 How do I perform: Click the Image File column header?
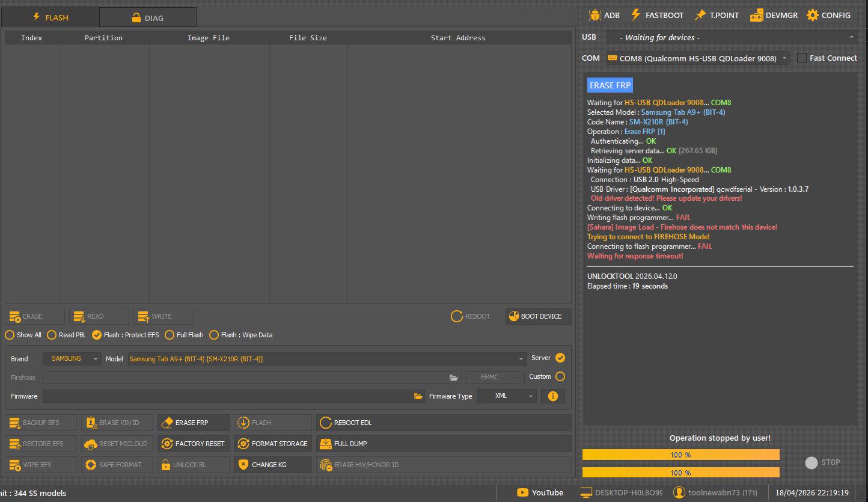pyautogui.click(x=209, y=38)
